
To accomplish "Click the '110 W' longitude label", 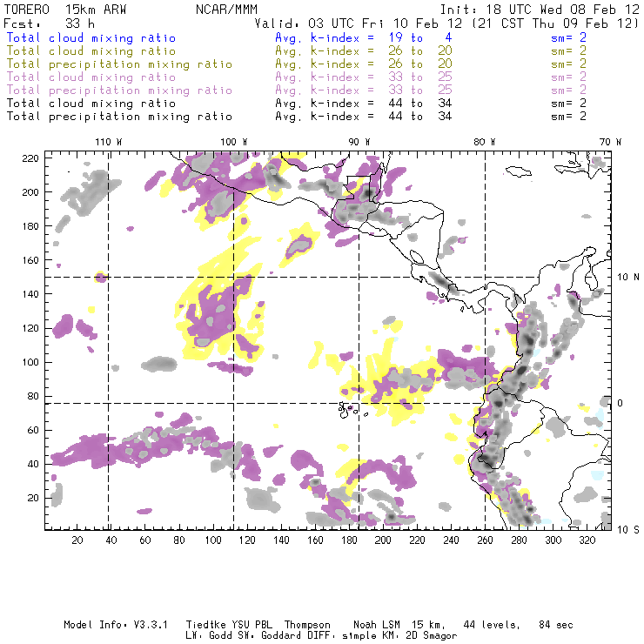I will click(109, 142).
